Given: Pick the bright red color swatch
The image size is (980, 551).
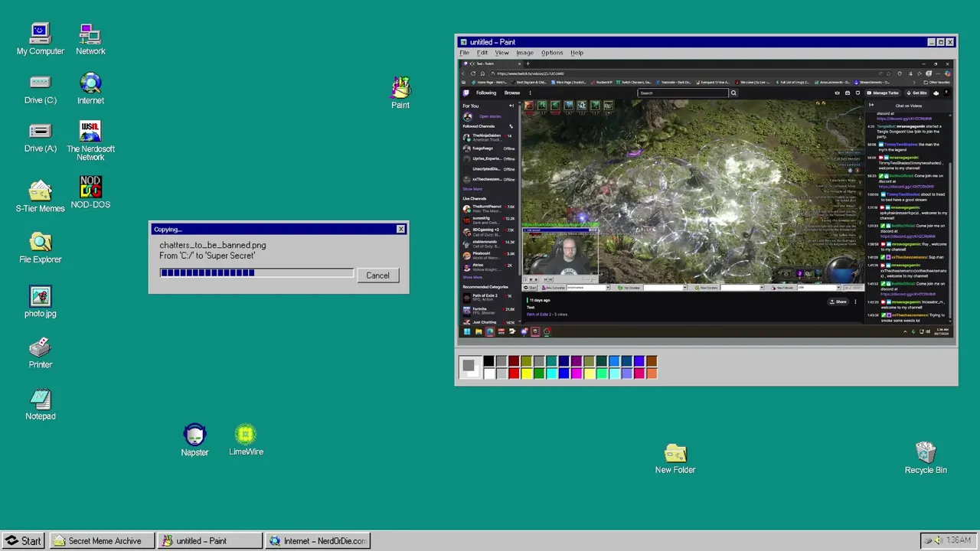Looking at the screenshot, I should tap(514, 373).
